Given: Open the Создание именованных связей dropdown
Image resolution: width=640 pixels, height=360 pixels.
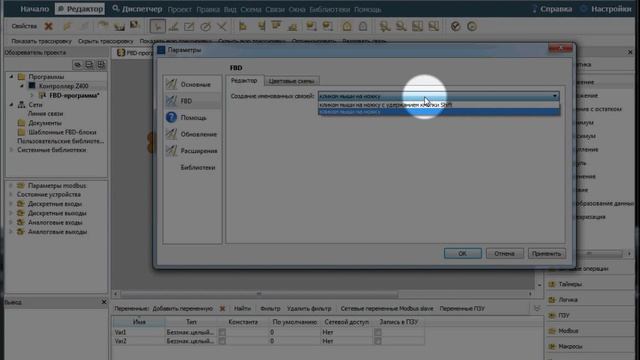Looking at the screenshot, I should pos(438,96).
